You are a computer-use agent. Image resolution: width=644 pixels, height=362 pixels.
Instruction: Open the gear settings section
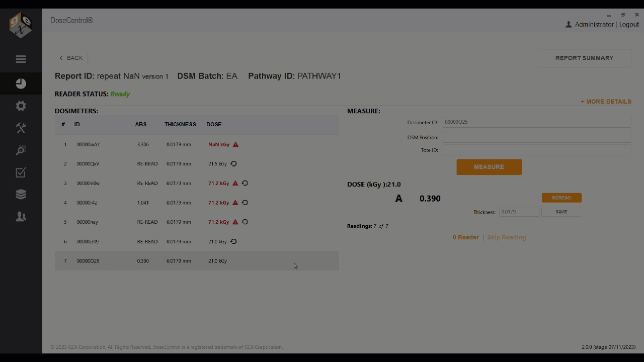pos(21,106)
